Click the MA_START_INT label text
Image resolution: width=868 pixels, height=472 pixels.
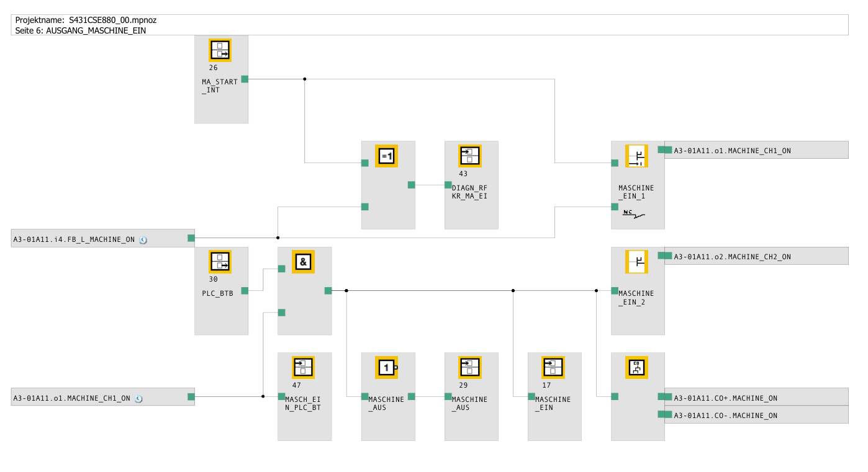click(219, 86)
